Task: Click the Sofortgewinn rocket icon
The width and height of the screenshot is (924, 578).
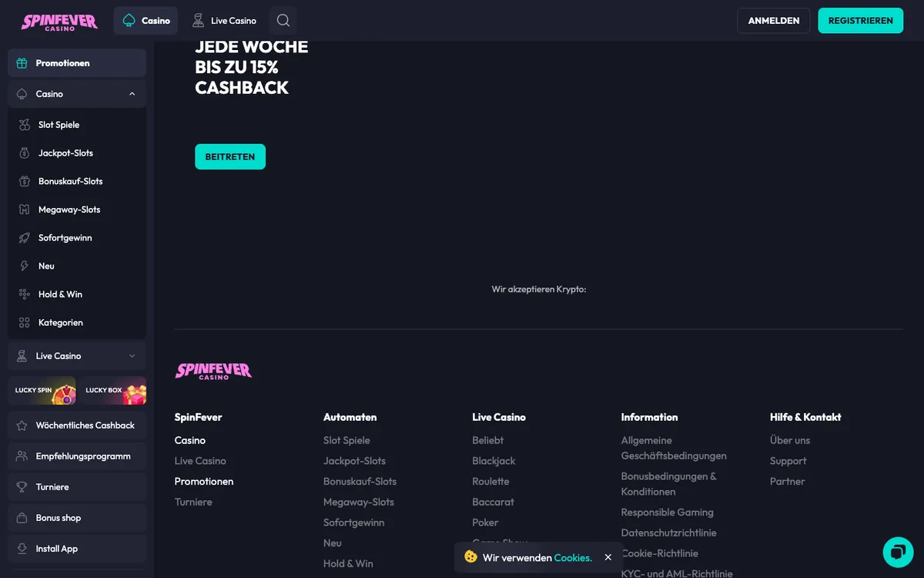Action: tap(25, 238)
